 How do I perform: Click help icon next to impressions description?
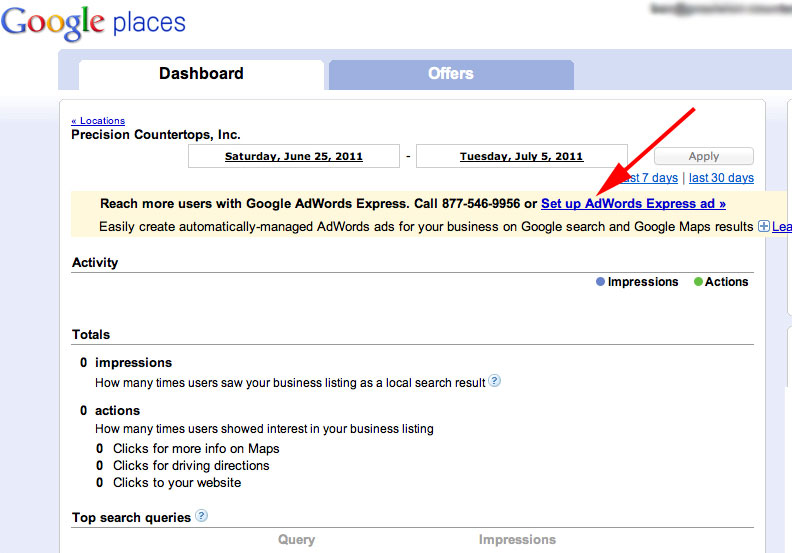point(495,381)
